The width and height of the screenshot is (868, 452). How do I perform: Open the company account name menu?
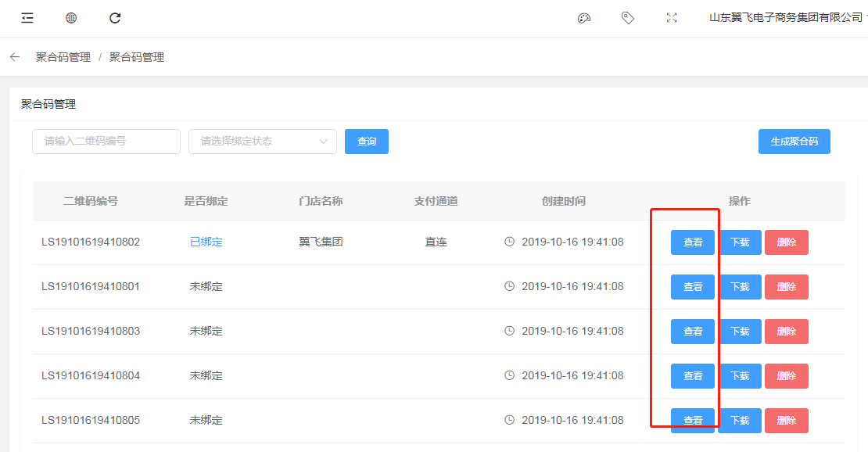pyautogui.click(x=786, y=18)
